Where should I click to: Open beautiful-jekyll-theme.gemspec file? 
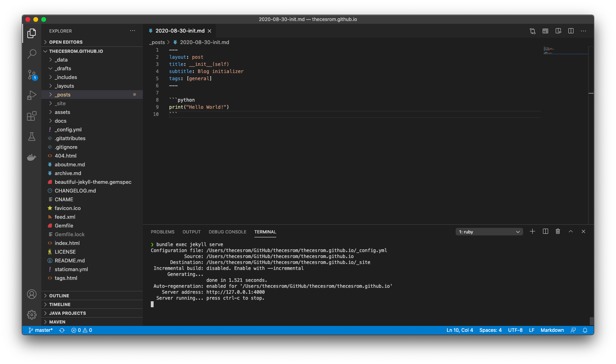coord(92,182)
